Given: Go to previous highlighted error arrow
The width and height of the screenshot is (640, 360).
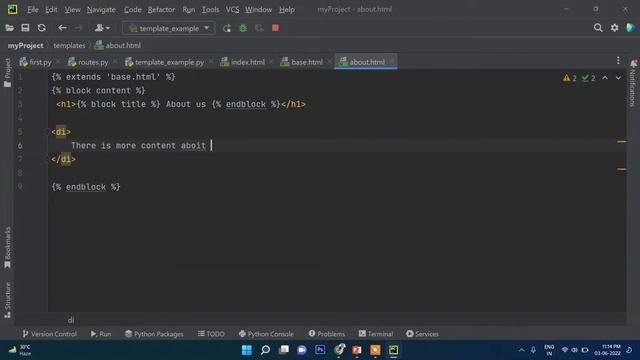Looking at the screenshot, I should tap(605, 78).
